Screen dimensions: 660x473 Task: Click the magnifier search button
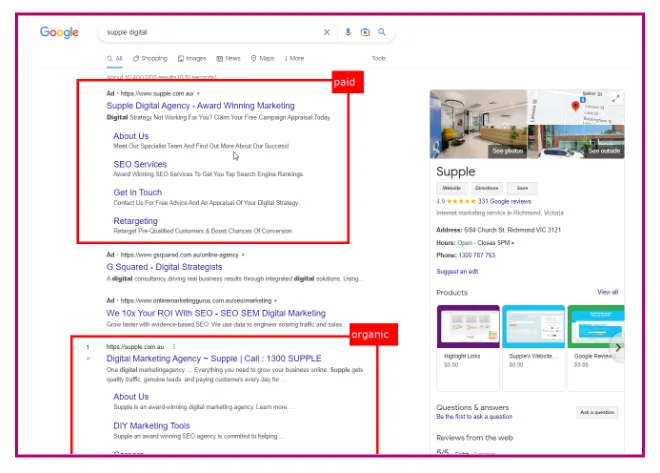[x=382, y=32]
